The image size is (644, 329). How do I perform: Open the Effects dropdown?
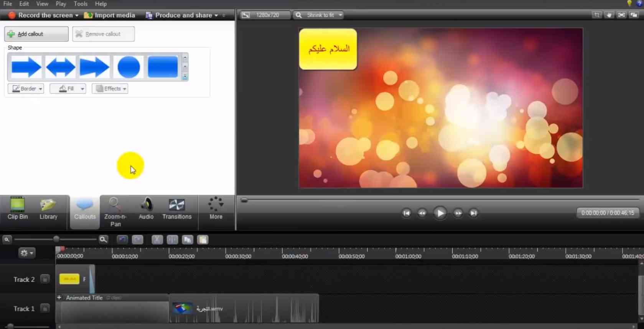[x=110, y=88]
